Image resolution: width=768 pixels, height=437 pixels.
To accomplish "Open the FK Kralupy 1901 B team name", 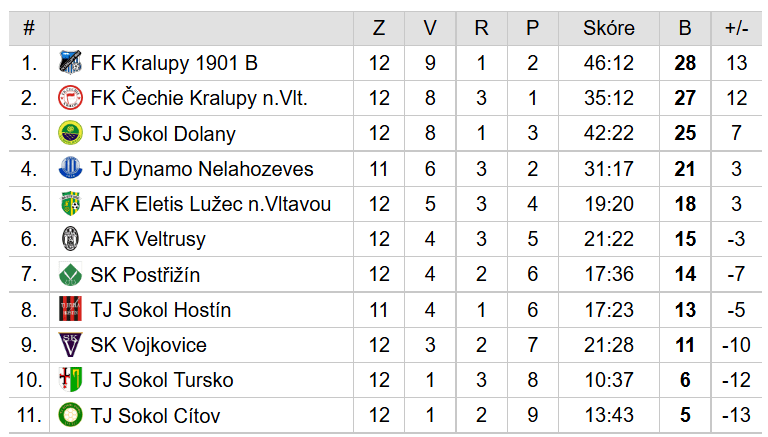I will (x=174, y=63).
